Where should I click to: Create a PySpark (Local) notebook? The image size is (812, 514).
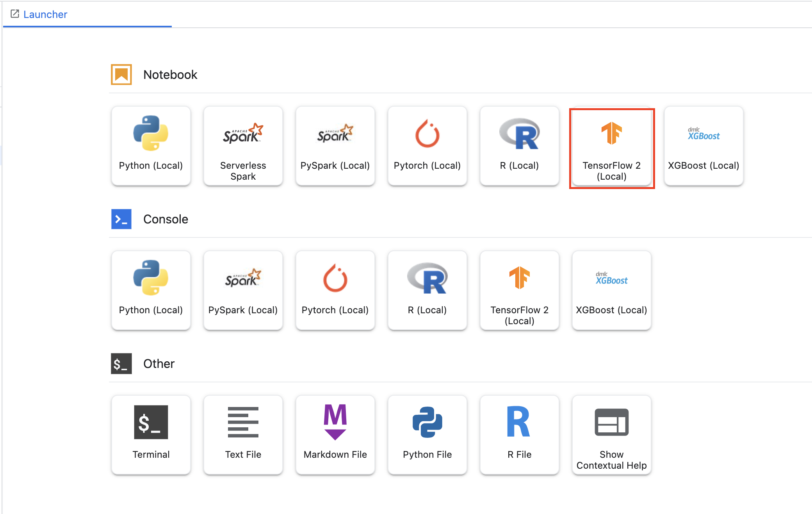335,146
